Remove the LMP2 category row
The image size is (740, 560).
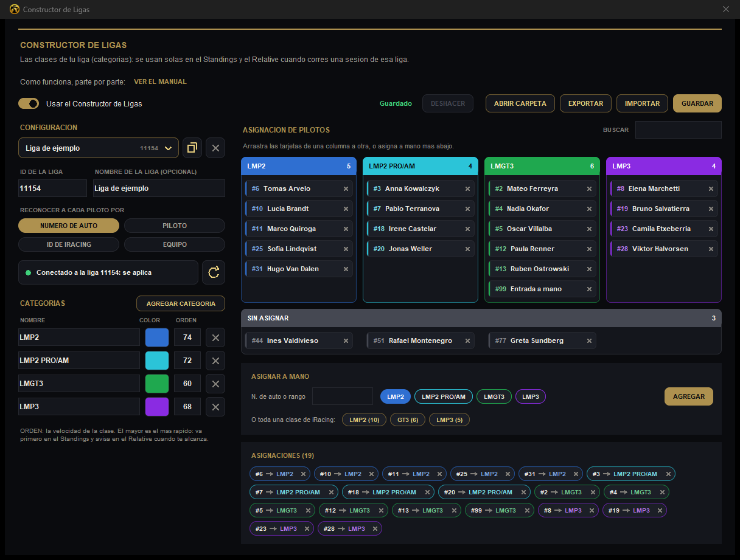tap(215, 337)
